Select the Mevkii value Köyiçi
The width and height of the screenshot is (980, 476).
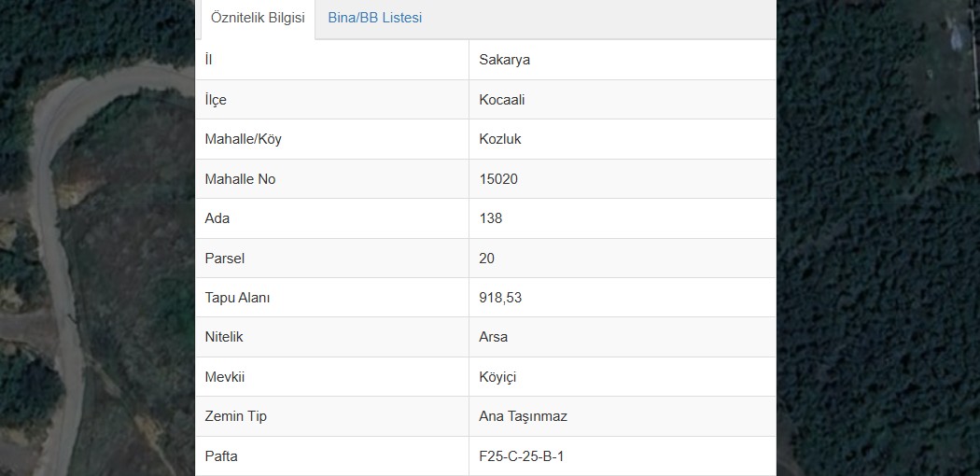point(497,377)
